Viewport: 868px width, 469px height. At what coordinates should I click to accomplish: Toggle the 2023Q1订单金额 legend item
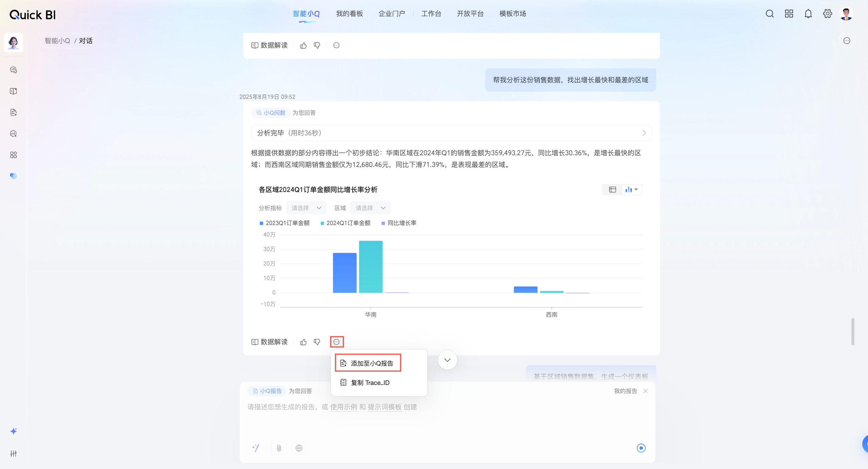click(285, 223)
